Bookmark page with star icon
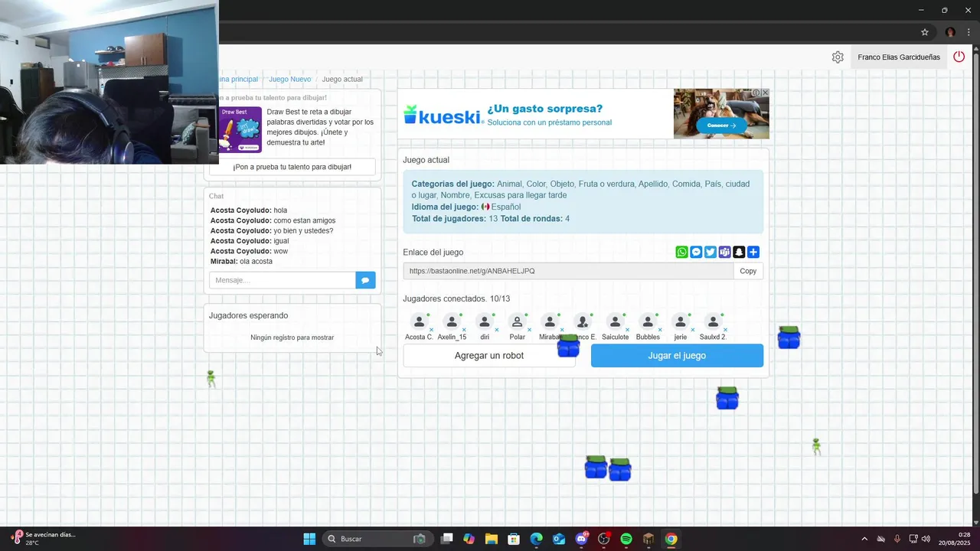 (925, 32)
